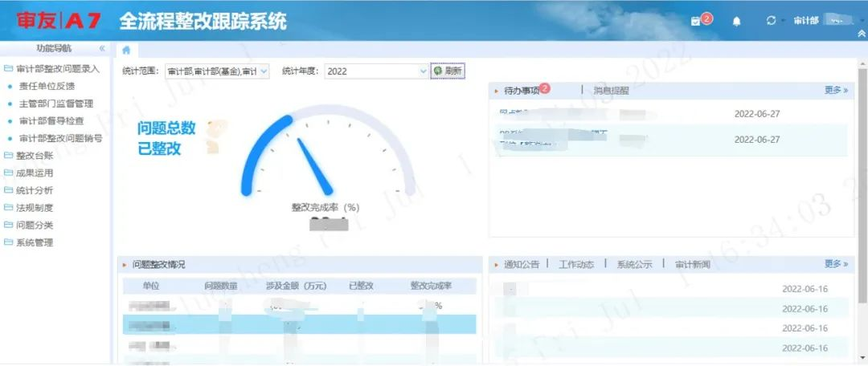
Task: Click the 刷新 refresh button
Action: click(x=448, y=71)
